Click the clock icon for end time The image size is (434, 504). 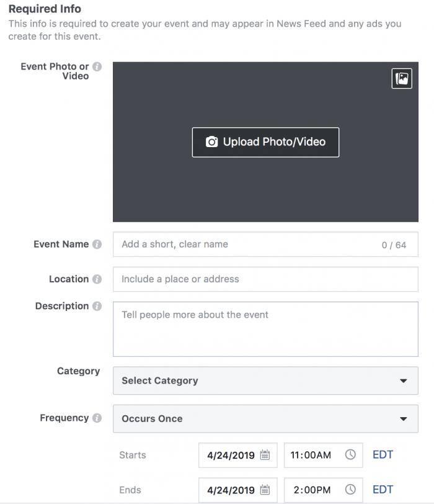click(x=350, y=490)
